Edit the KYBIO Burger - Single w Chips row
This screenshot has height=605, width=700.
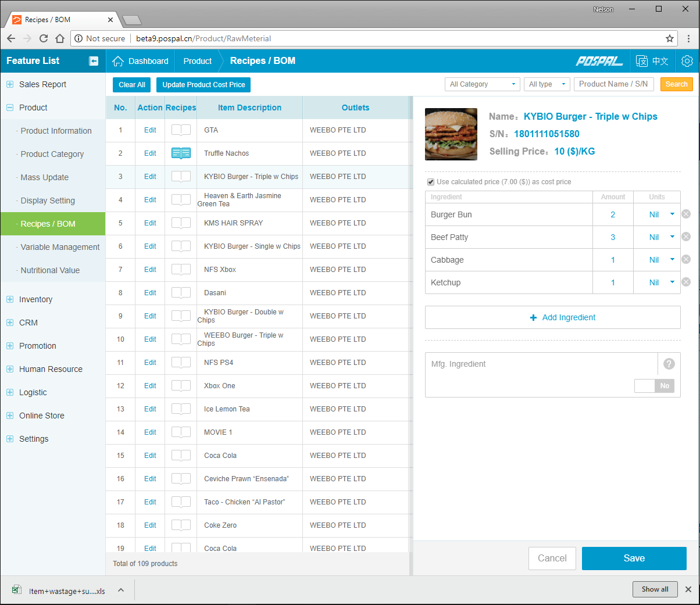tap(150, 246)
